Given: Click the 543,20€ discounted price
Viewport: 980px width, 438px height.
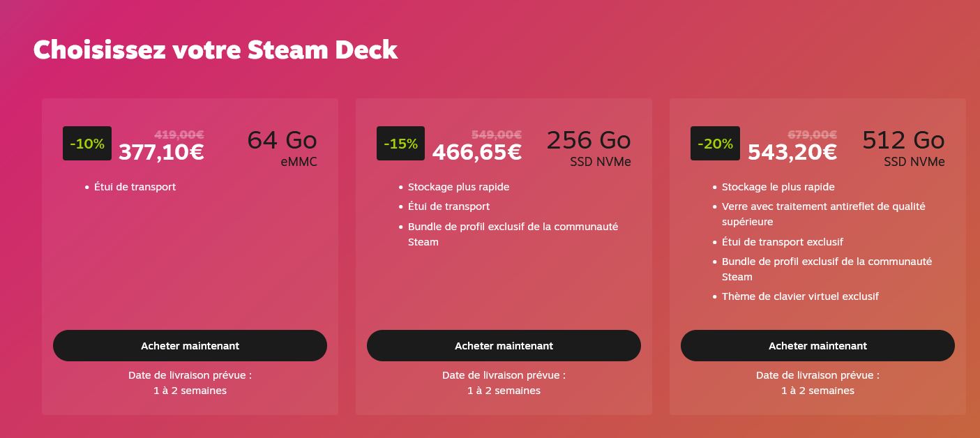Looking at the screenshot, I should click(792, 152).
